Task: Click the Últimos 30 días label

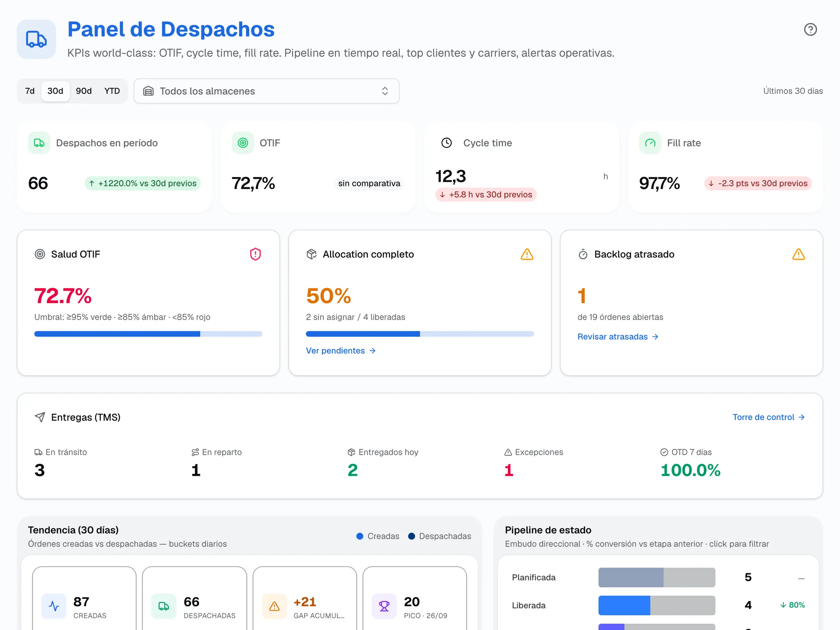Action: coord(793,91)
